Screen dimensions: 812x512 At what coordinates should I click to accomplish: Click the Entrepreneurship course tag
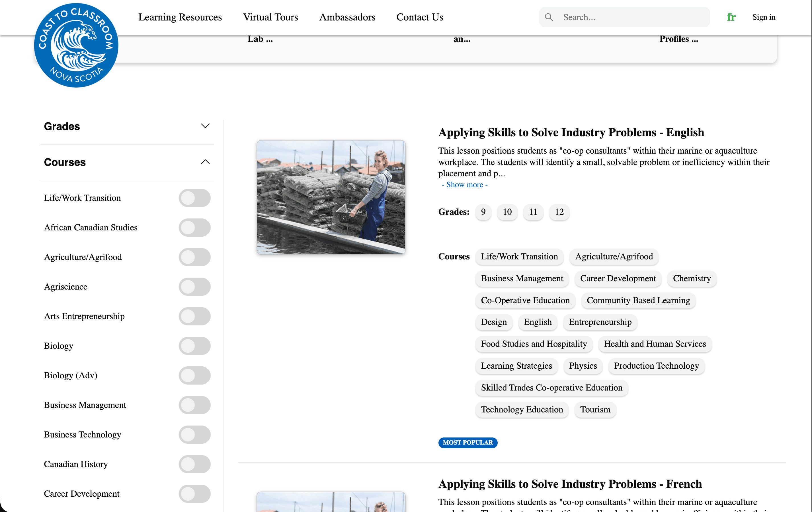point(600,322)
